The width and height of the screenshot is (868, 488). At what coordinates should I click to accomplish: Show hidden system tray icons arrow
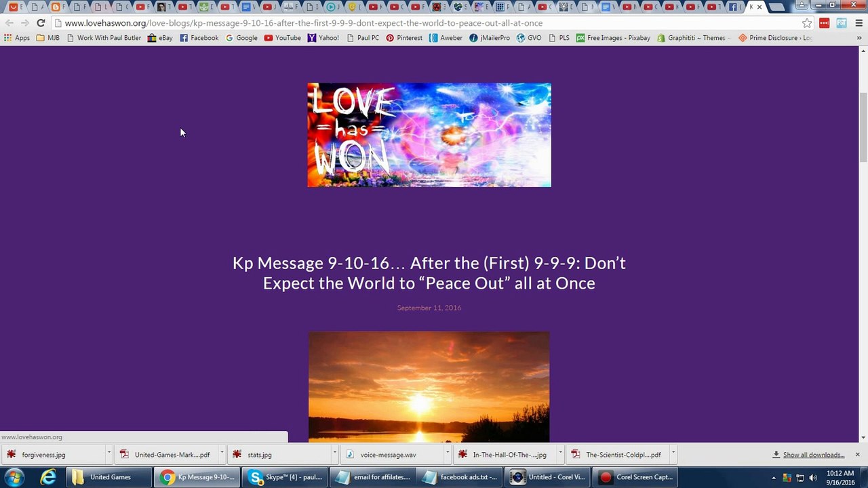pos(774,478)
